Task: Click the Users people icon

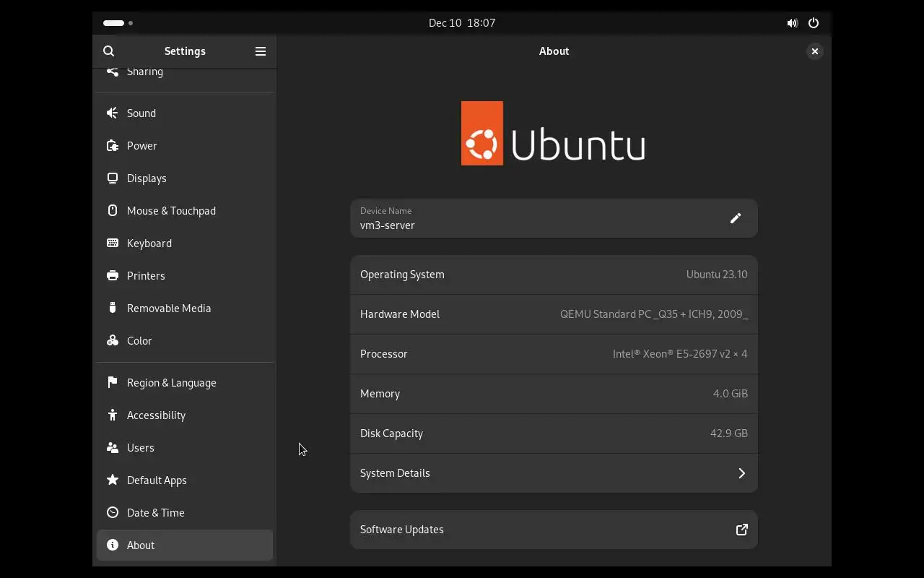Action: point(112,447)
